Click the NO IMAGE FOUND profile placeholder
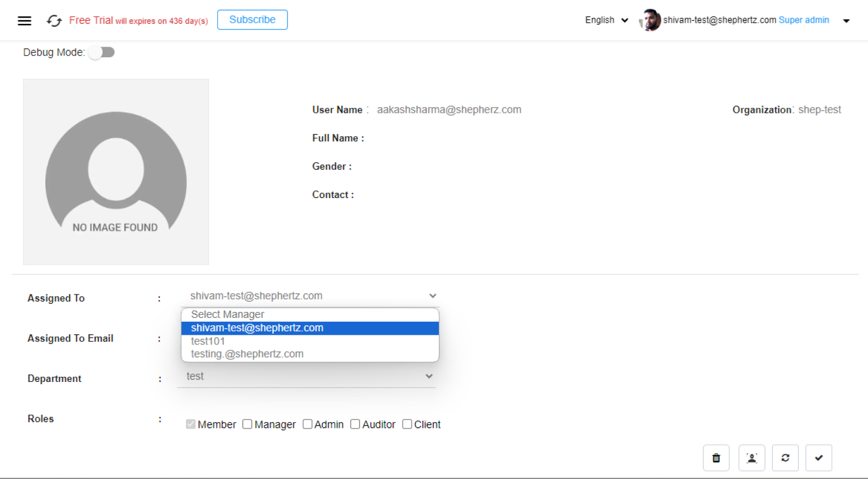868x479 pixels. (x=116, y=172)
